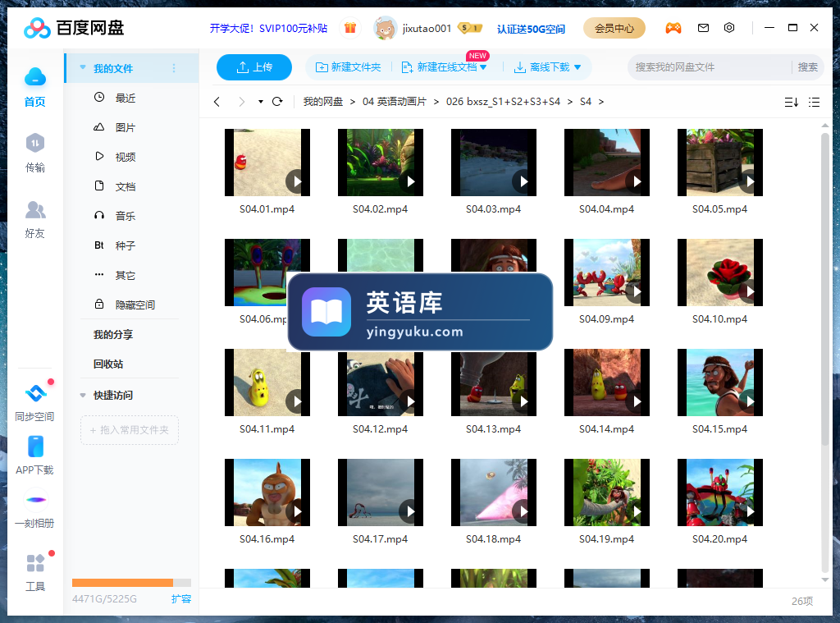This screenshot has width=840, height=623.
Task: Click the 拖入常用文件夹 drop area
Action: (x=129, y=430)
